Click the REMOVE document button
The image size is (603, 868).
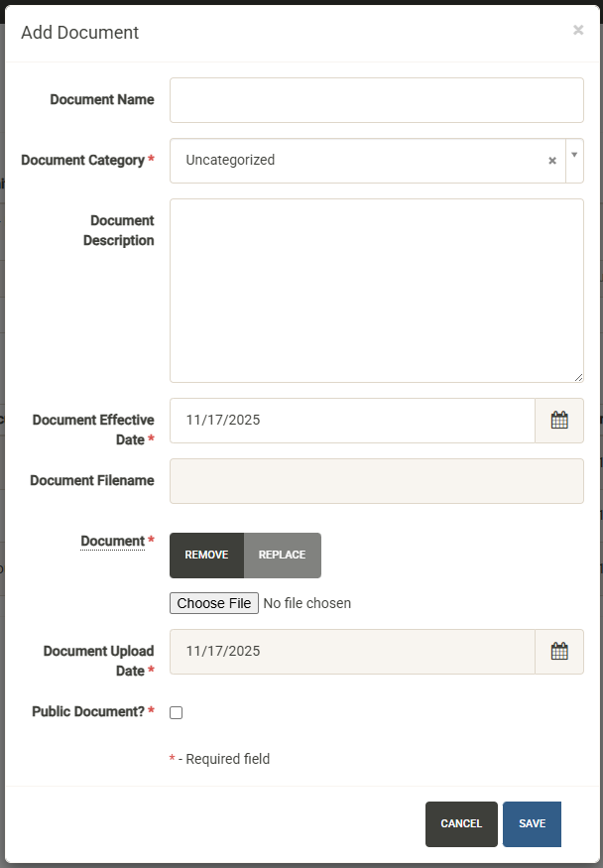206,556
